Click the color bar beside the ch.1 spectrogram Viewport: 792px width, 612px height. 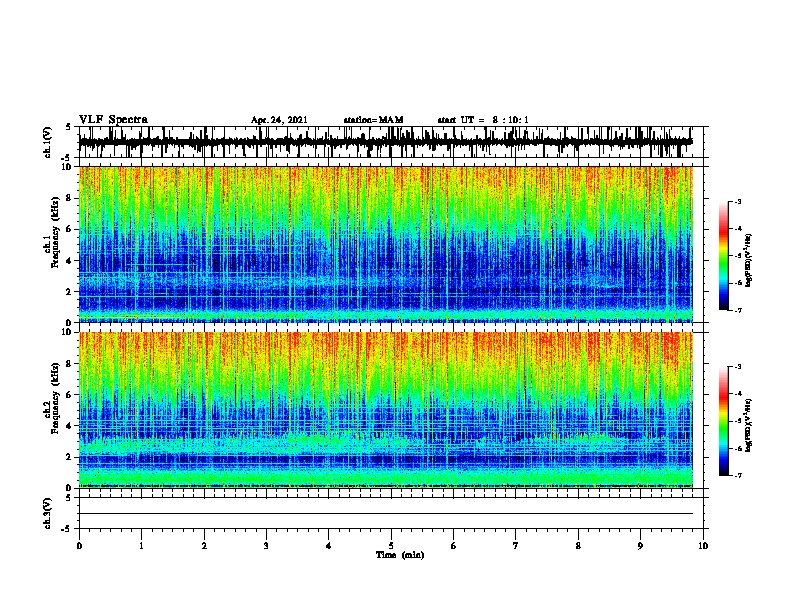pos(724,256)
